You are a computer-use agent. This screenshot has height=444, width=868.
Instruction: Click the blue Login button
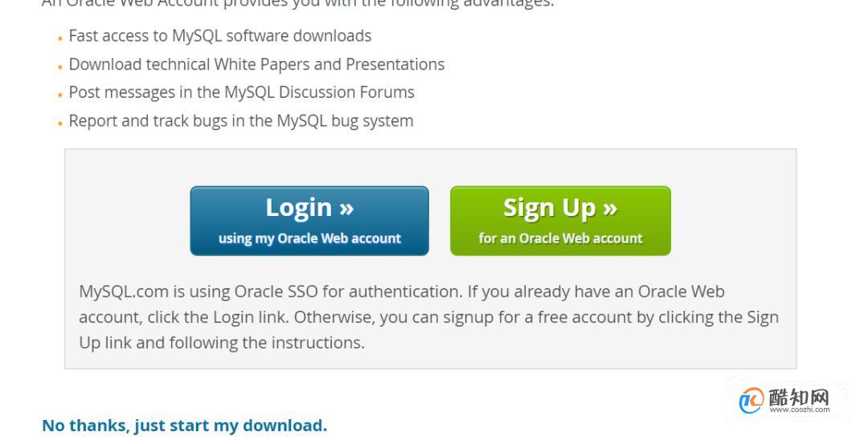pyautogui.click(x=309, y=221)
